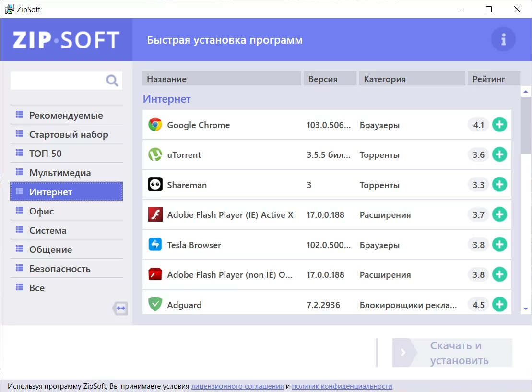Click the 4.1 rating of Google Chrome
The height and width of the screenshot is (392, 532).
478,125
